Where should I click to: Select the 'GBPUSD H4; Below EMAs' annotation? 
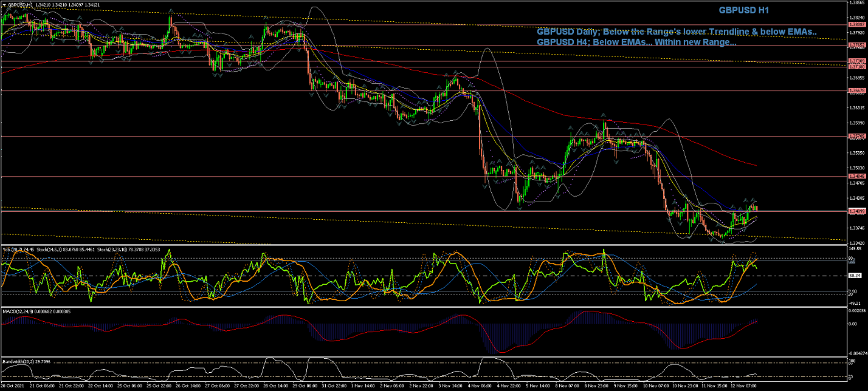click(x=636, y=42)
